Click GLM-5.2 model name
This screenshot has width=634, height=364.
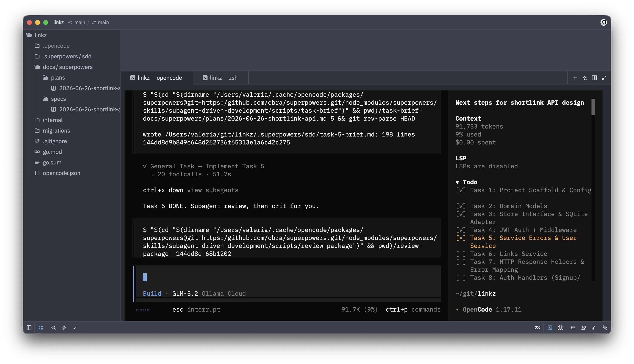[185, 293]
